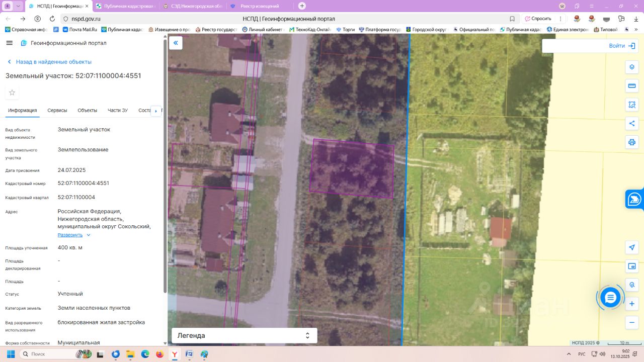Click the Геоинформационный портал logo
The width and height of the screenshot is (644, 362).
tap(63, 43)
